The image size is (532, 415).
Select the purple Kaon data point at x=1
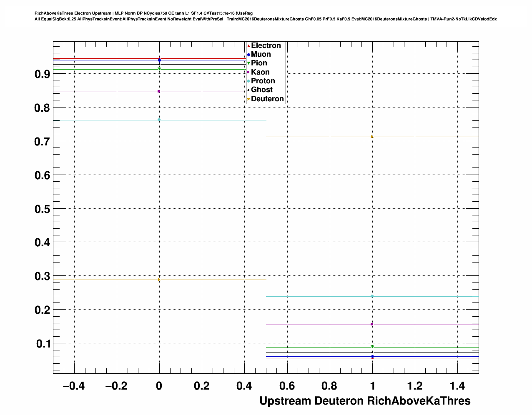point(372,324)
